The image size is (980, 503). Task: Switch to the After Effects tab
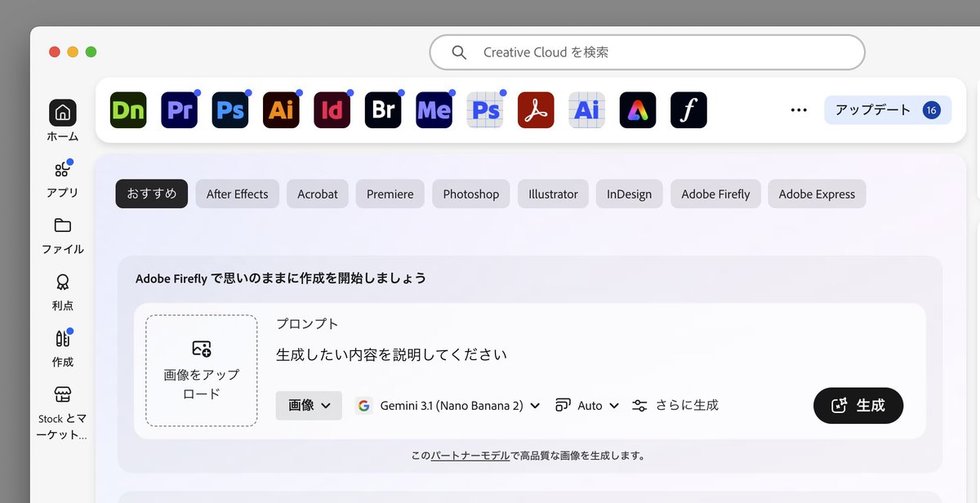click(x=237, y=194)
